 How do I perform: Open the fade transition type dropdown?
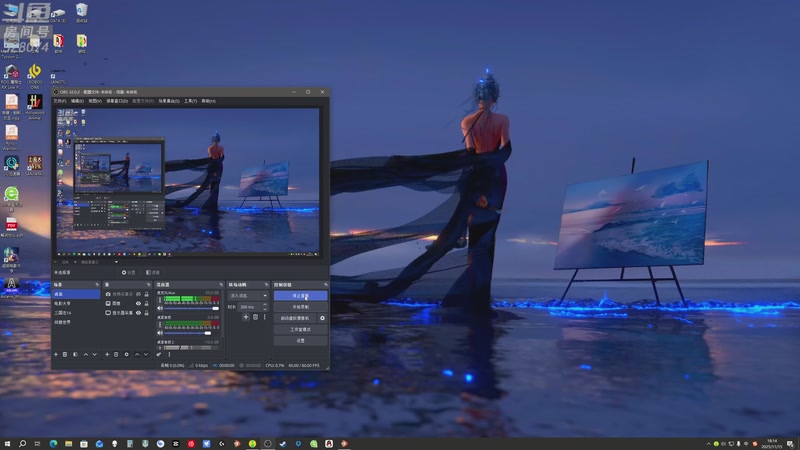click(248, 296)
